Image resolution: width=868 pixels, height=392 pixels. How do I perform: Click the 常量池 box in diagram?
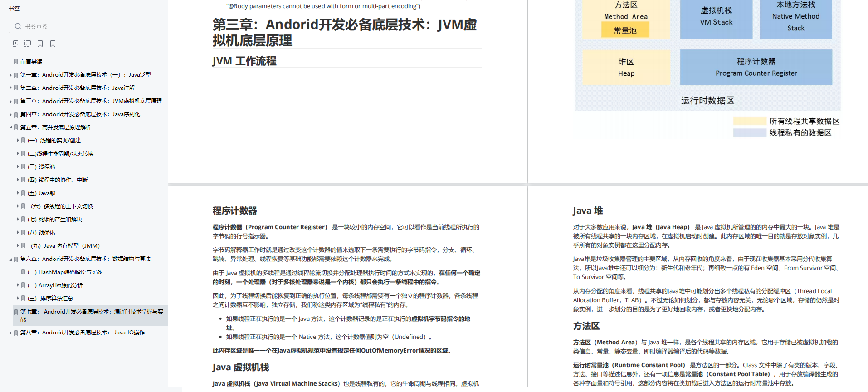pyautogui.click(x=625, y=30)
